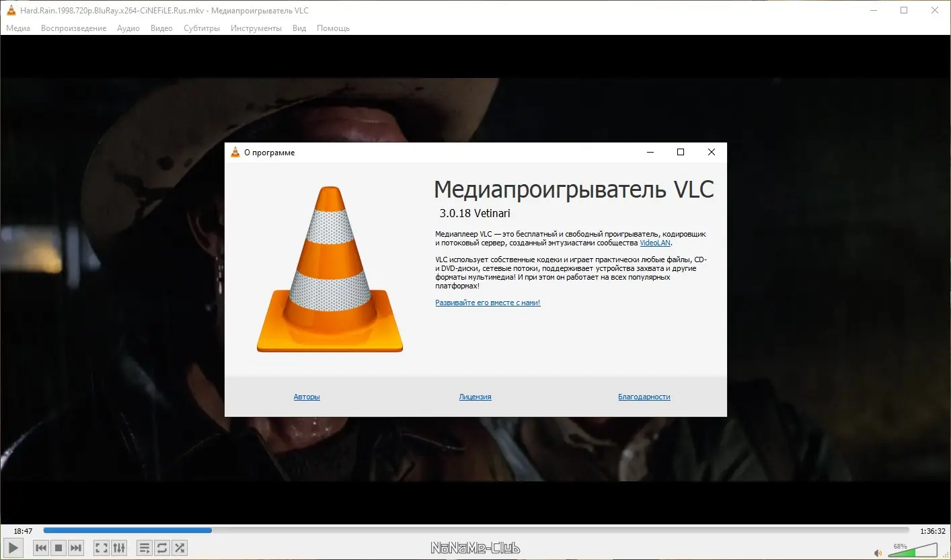Click elapsed time label 18:47

[24, 531]
